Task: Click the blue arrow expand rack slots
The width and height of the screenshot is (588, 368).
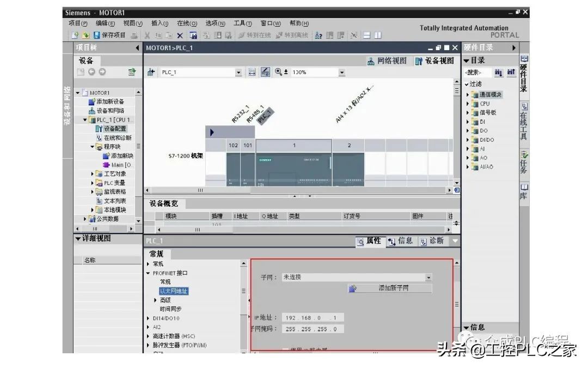Action: coord(212,132)
